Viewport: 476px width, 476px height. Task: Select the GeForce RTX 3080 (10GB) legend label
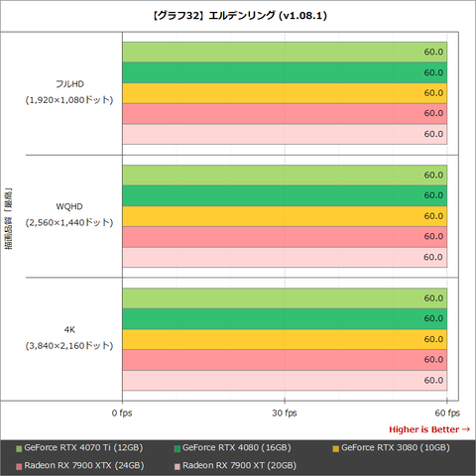tap(396, 448)
